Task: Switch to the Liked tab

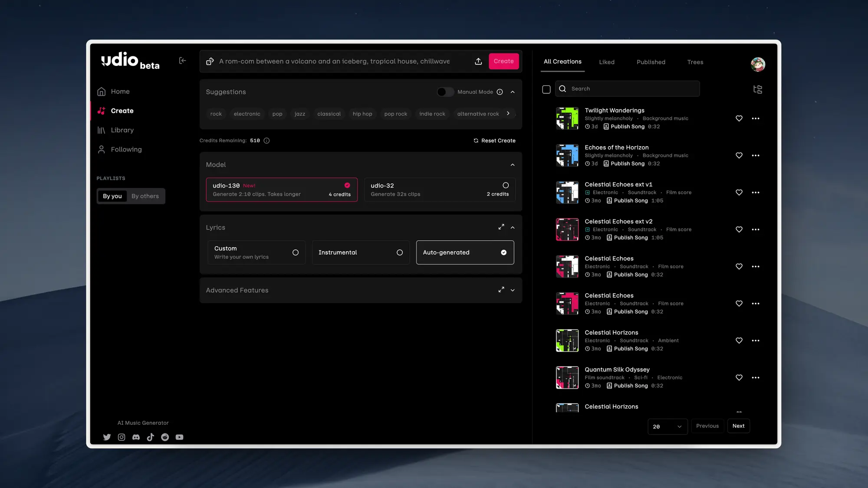Action: tap(607, 62)
